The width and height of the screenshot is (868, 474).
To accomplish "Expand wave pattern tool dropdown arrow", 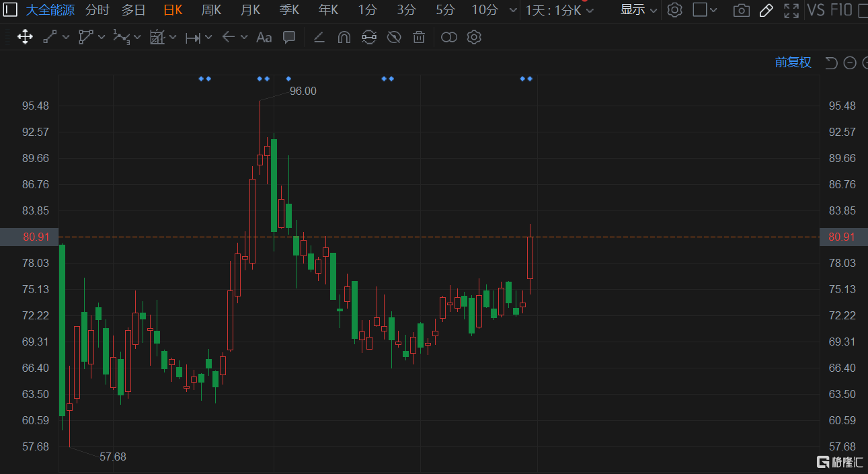I will (137, 38).
